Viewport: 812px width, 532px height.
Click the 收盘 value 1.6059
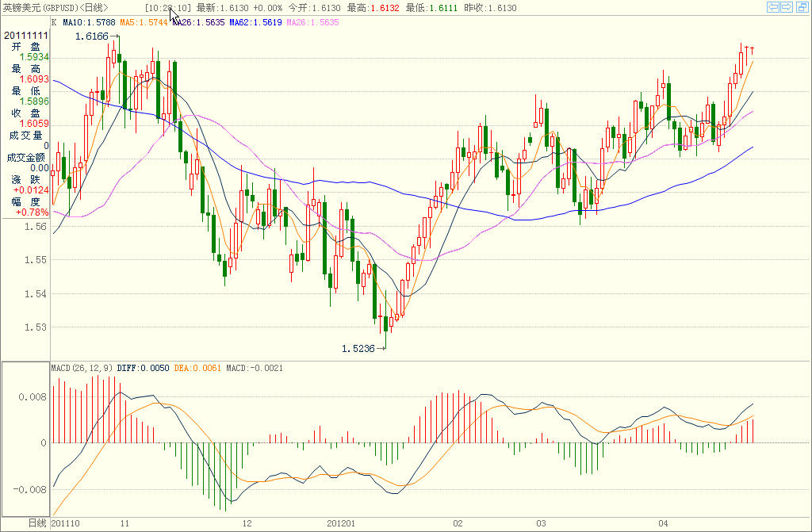click(x=34, y=123)
